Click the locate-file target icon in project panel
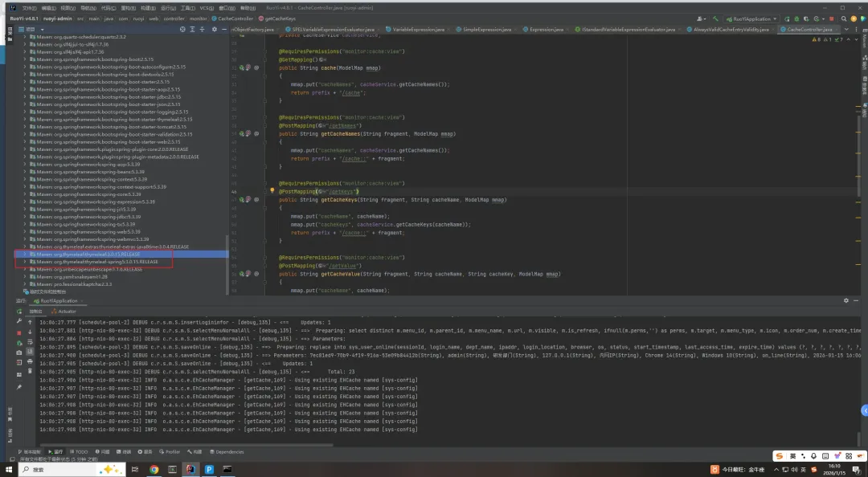The height and width of the screenshot is (477, 868). tap(181, 29)
